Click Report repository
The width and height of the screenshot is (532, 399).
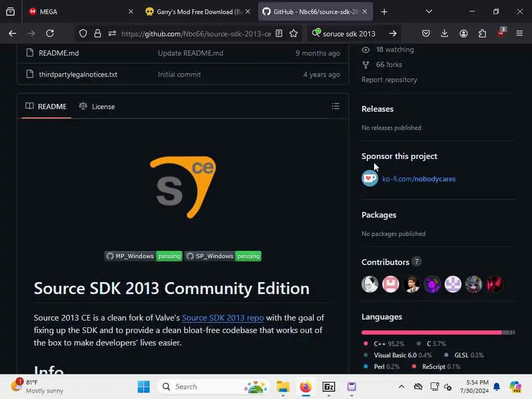click(x=389, y=79)
